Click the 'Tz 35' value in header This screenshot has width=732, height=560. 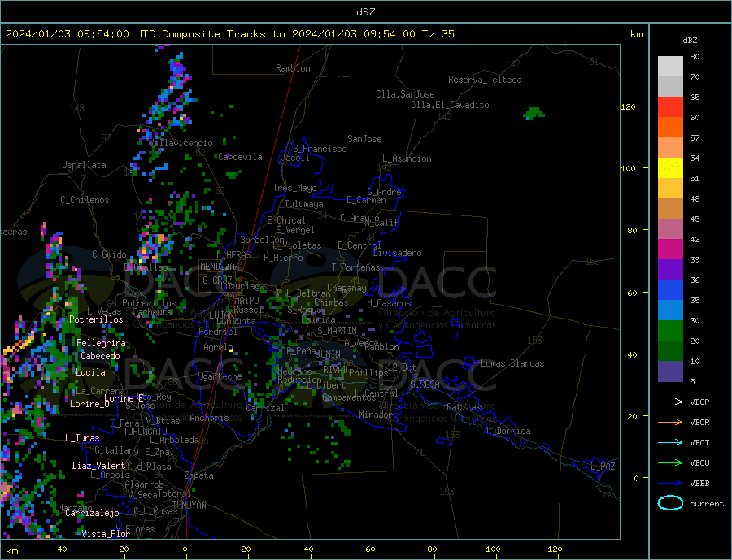438,34
